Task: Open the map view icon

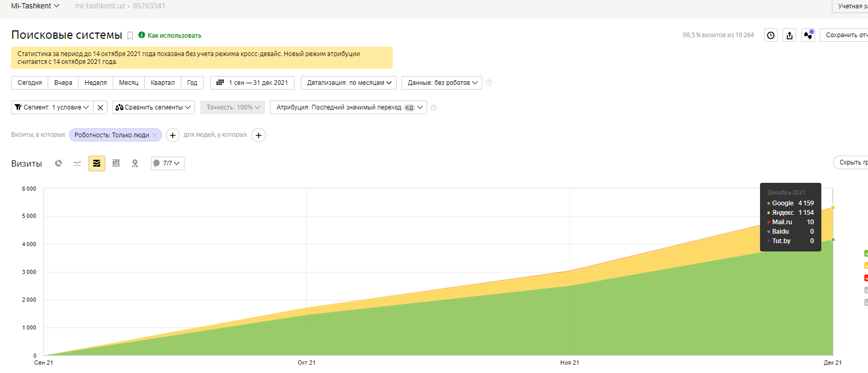Action: tap(135, 163)
